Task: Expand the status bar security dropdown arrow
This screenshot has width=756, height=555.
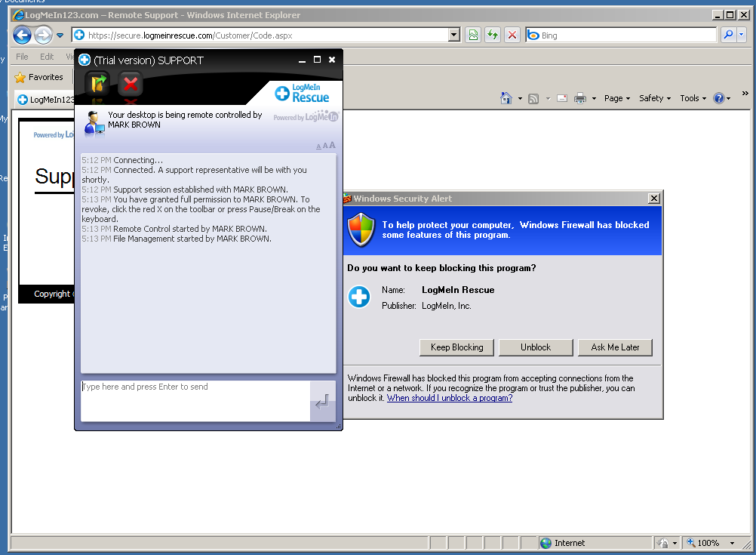Action: point(675,543)
